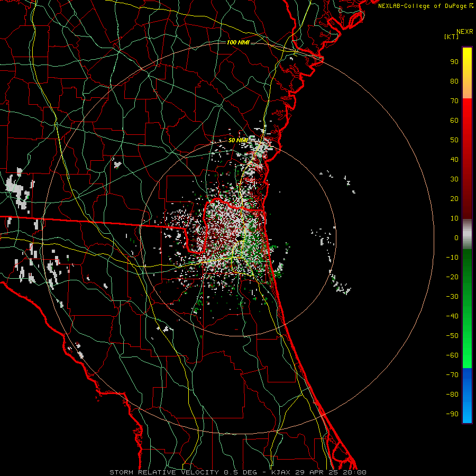The width and height of the screenshot is (476, 476).
Task: Click the positive 40 scale value
Action: pos(454,160)
